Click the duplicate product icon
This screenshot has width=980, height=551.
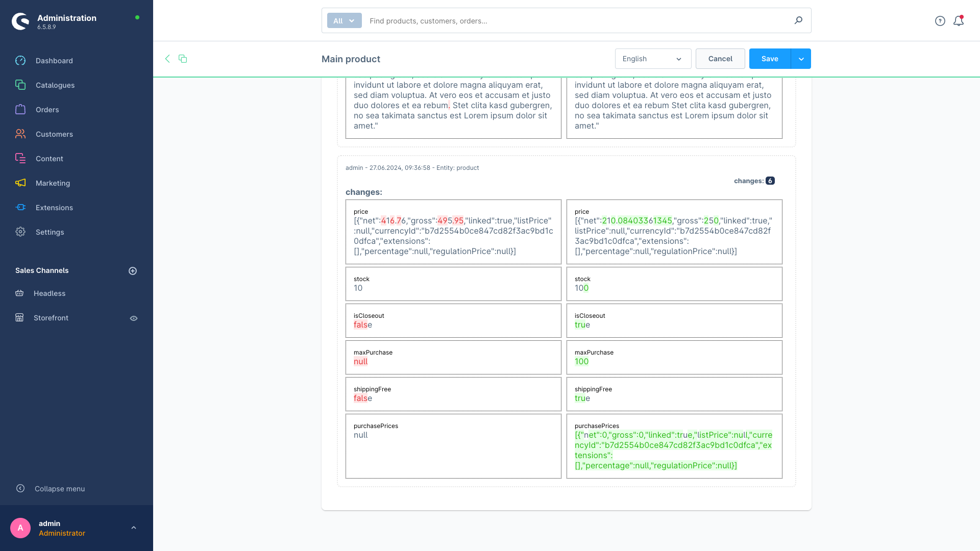point(182,59)
